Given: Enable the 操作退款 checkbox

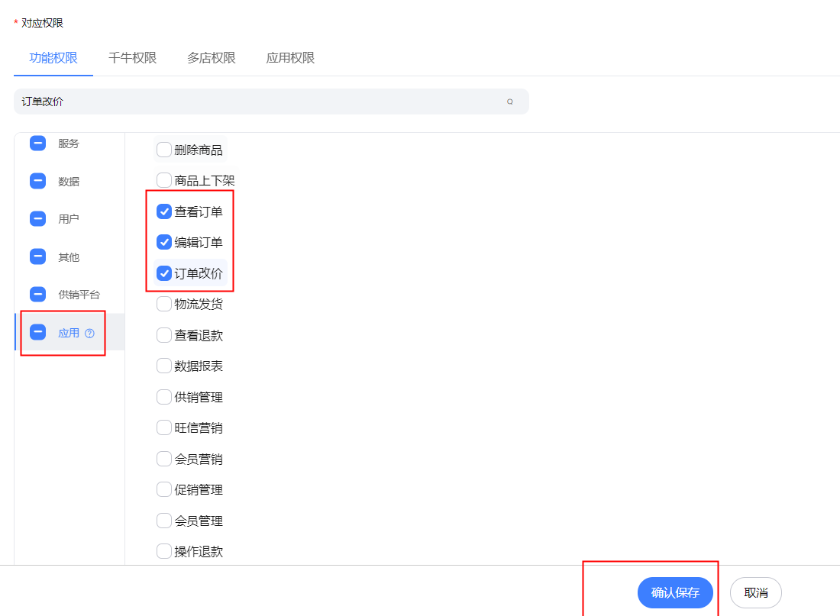Looking at the screenshot, I should pos(164,551).
